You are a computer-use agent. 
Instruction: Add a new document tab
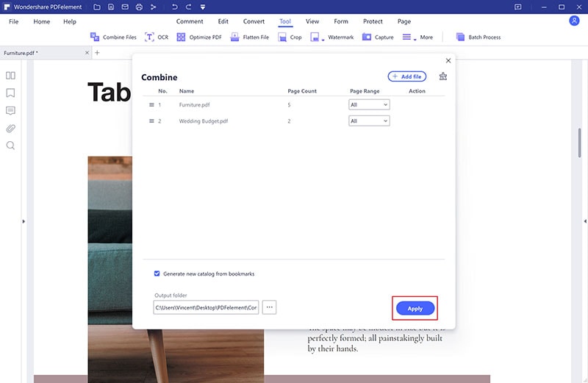click(97, 53)
